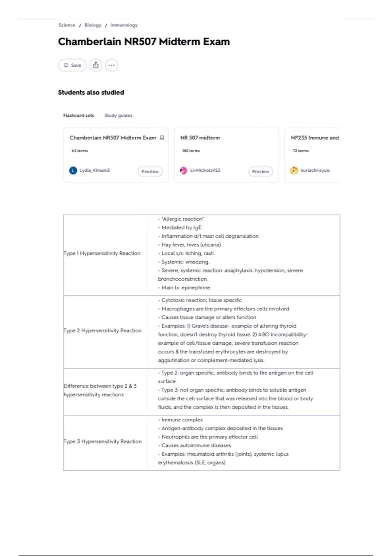The image size is (392, 556).
Task: Click the LivNichols923 username link
Action: pyautogui.click(x=205, y=170)
